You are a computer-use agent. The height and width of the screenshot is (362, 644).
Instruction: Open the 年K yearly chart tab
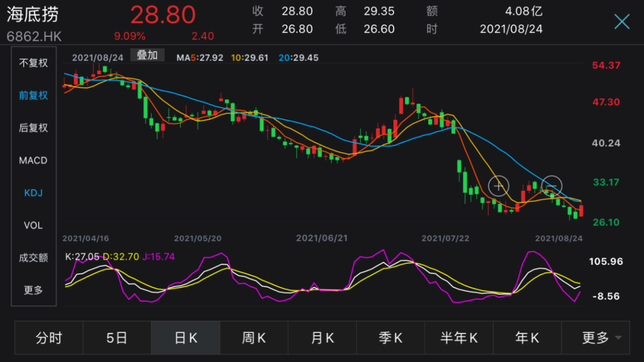pos(527,338)
